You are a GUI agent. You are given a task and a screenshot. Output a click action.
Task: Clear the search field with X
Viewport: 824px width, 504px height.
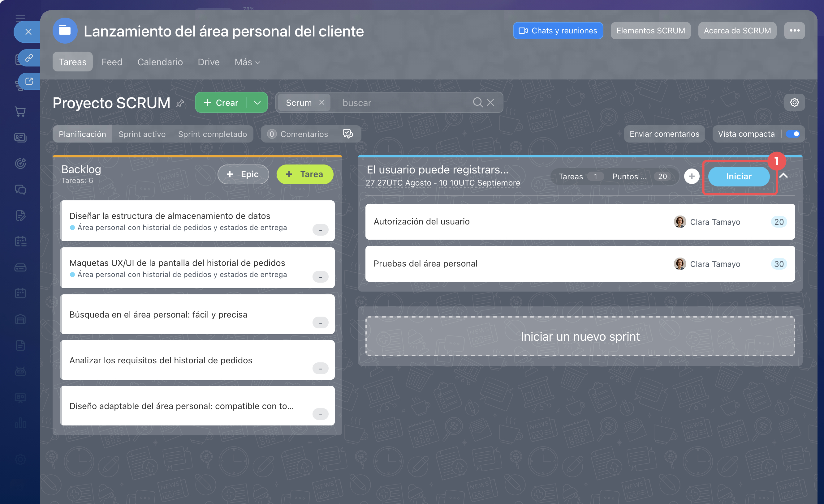(x=490, y=102)
